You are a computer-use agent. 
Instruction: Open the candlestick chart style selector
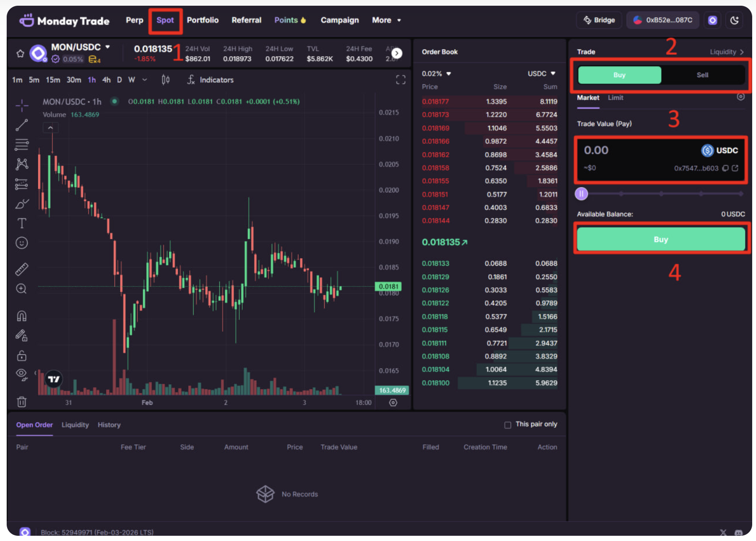(x=165, y=80)
